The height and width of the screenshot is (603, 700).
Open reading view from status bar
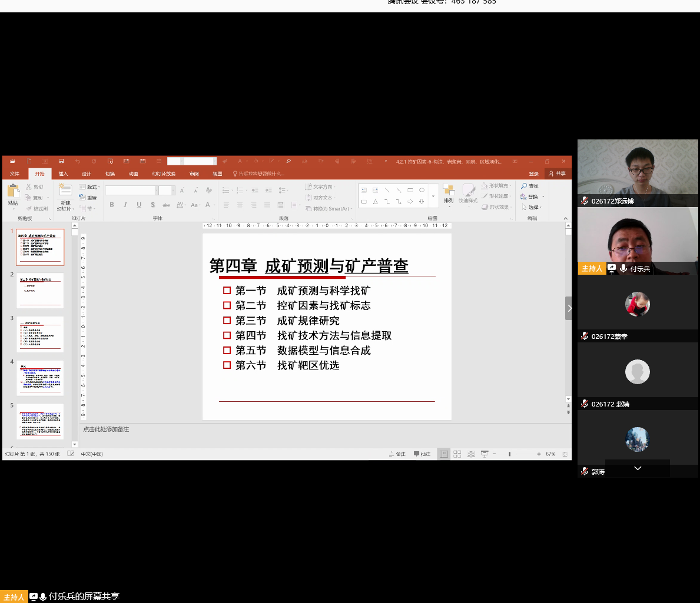[x=471, y=454]
